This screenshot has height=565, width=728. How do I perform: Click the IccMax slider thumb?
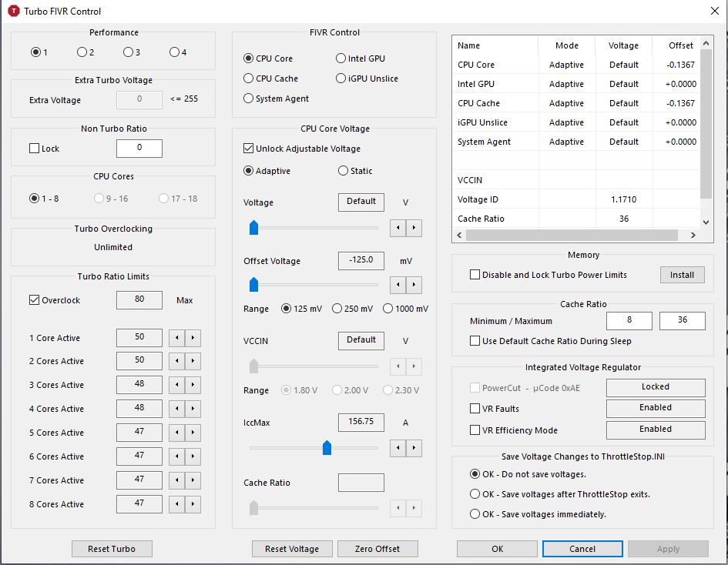click(x=327, y=448)
